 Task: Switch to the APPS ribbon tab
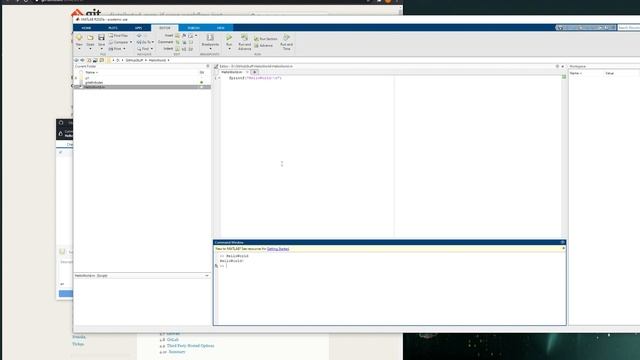[x=138, y=28]
